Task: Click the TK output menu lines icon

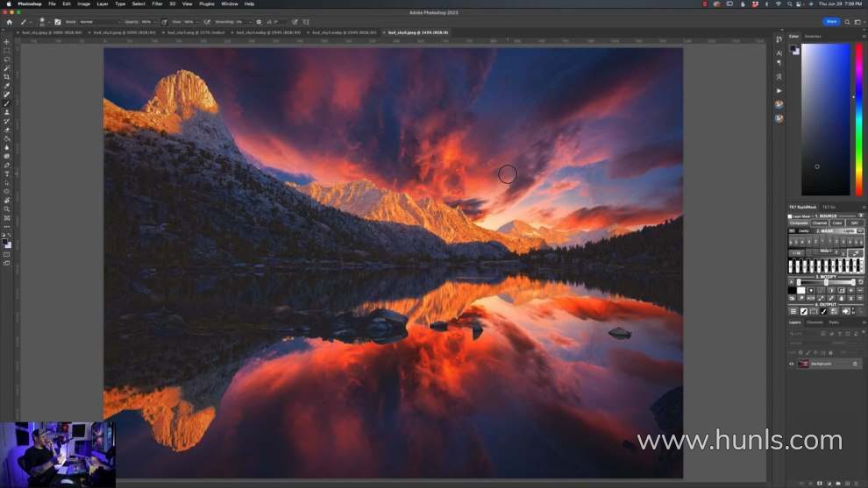Action: [793, 311]
